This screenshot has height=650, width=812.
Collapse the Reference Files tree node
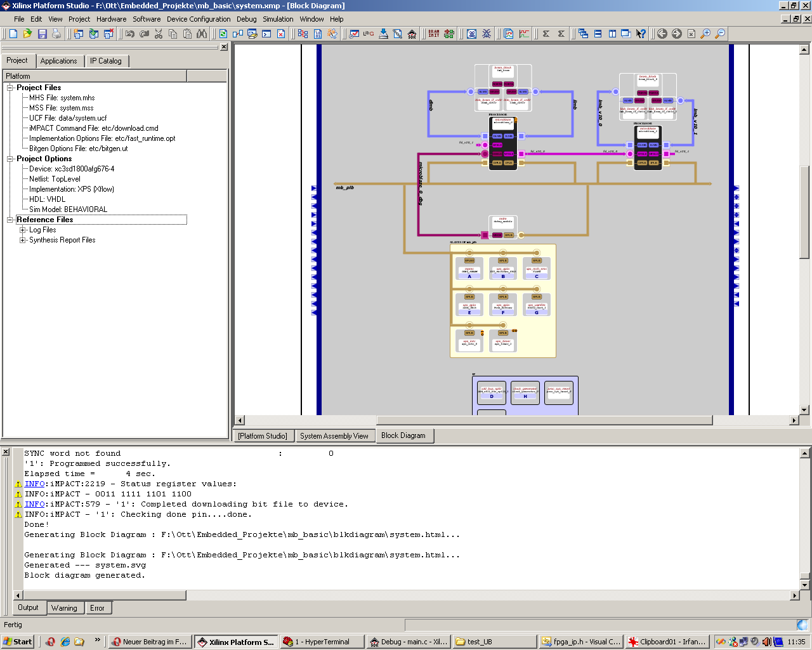click(x=10, y=220)
